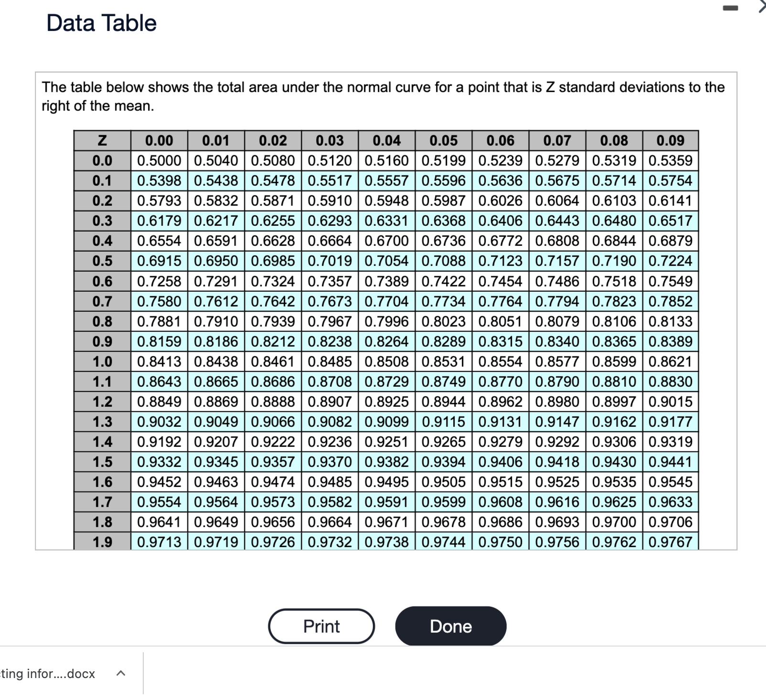This screenshot has width=766, height=700.
Task: Click the row label 1.5
Action: point(101,462)
